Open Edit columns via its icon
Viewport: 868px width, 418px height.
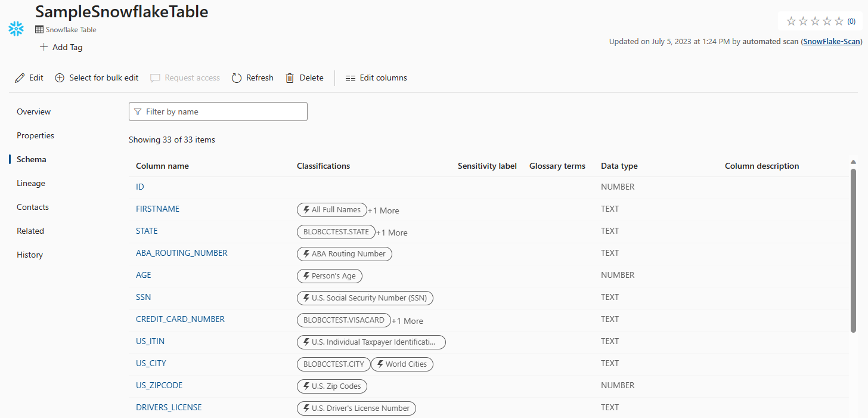click(x=349, y=78)
